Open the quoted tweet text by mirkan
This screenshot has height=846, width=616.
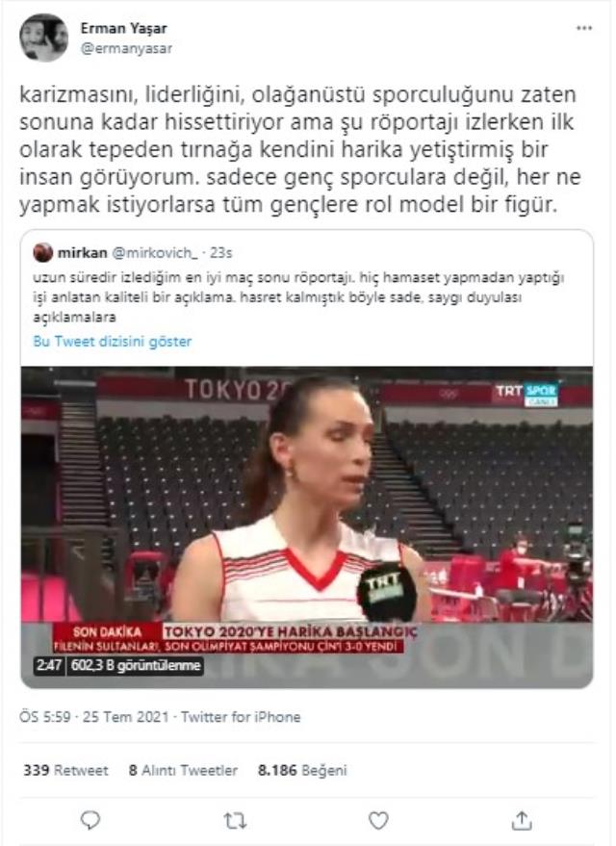tap(298, 296)
